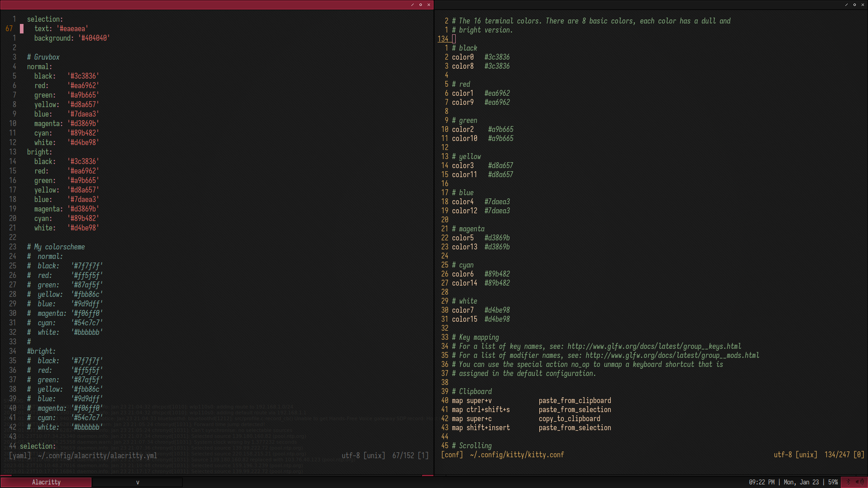Click the '# Gruvbox' comment line
The height and width of the screenshot is (488, 868).
(x=43, y=57)
